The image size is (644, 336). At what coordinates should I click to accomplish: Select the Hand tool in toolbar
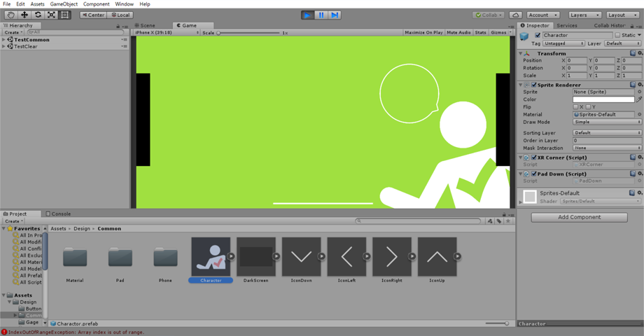coord(11,15)
